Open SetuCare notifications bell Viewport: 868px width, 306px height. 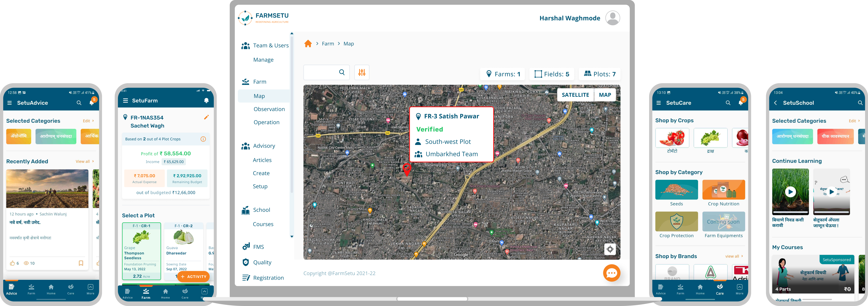(741, 102)
